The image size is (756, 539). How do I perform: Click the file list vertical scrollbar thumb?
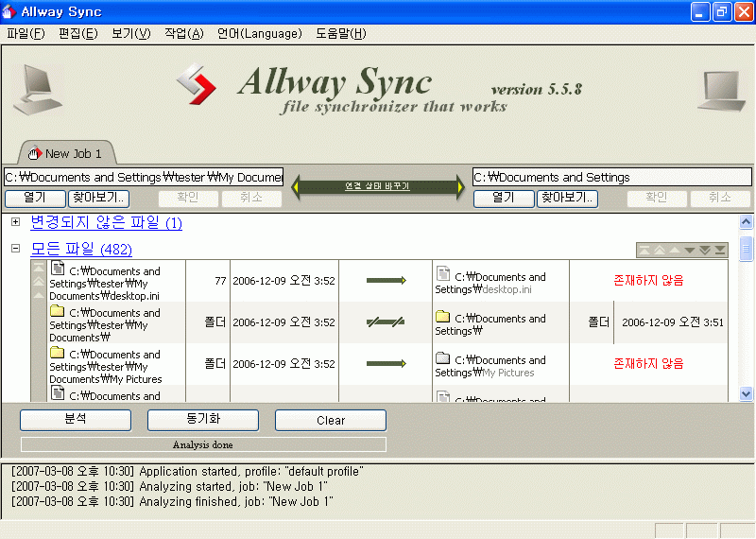click(746, 249)
